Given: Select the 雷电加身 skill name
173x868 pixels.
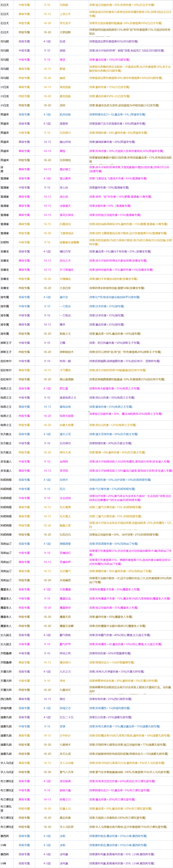Looking at the screenshot, I should tap(65, 406).
